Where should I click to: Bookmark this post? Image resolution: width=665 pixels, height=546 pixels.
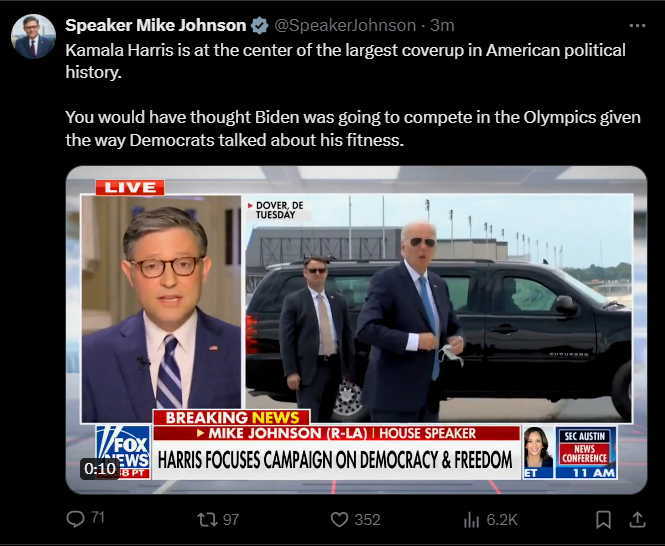pos(603,519)
